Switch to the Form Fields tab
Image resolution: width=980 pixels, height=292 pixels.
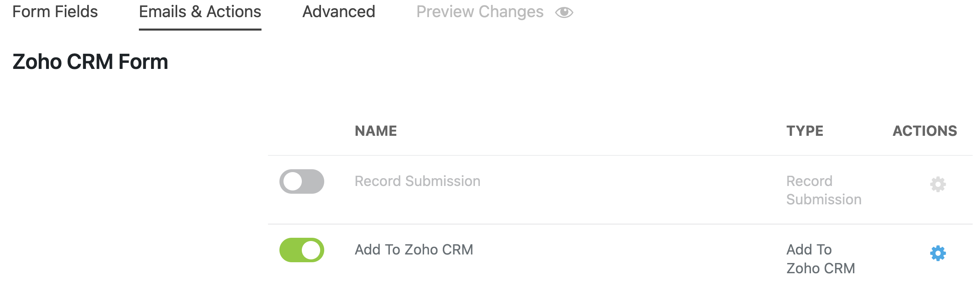click(x=55, y=11)
